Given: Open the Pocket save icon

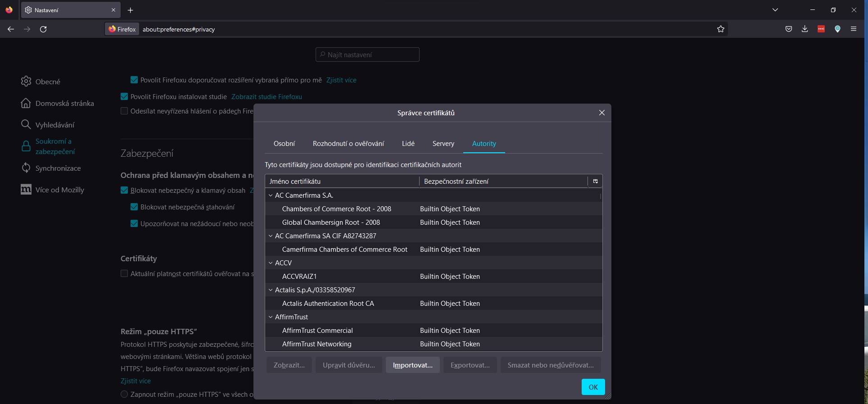Looking at the screenshot, I should [x=789, y=29].
